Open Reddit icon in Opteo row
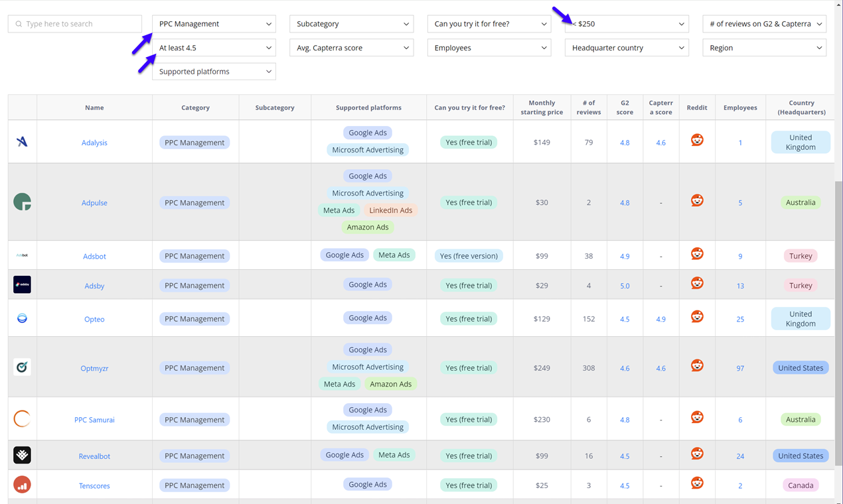Viewport: 843px width, 504px height. (697, 316)
